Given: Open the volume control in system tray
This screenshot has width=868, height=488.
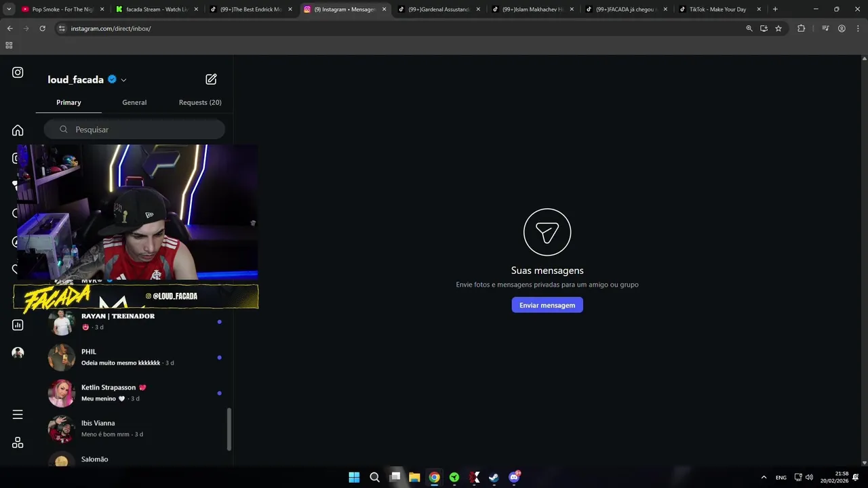Looking at the screenshot, I should [809, 477].
